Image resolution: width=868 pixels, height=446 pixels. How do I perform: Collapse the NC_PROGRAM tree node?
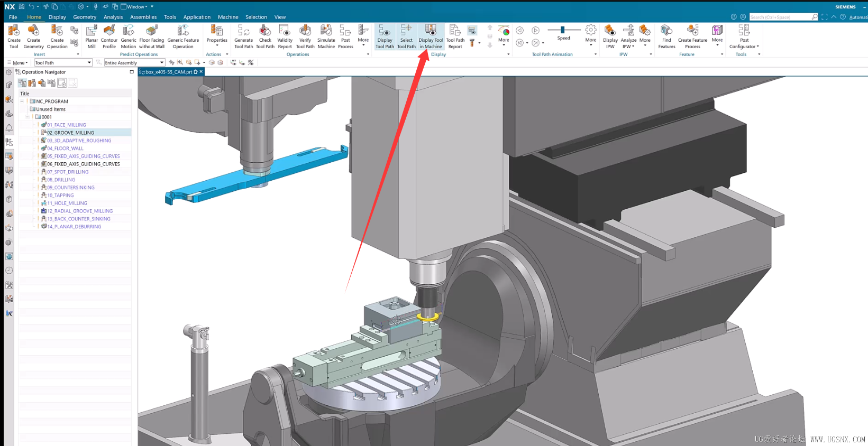[22, 101]
